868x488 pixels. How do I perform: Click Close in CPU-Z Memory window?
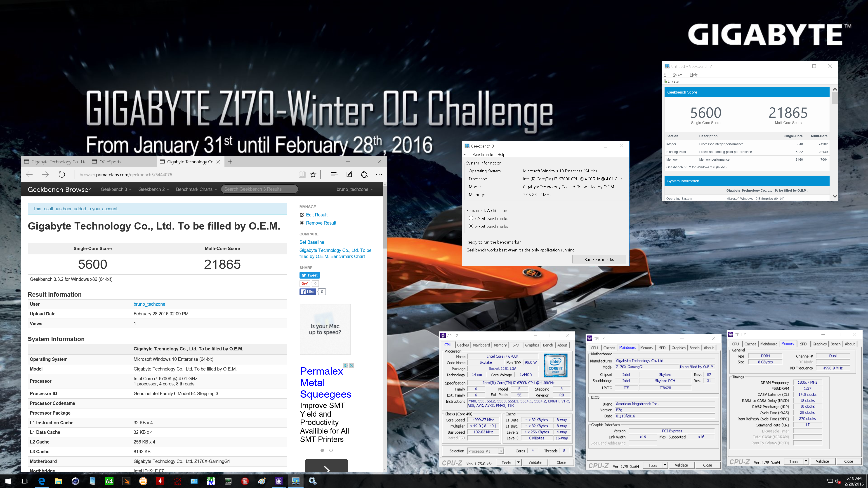point(848,461)
